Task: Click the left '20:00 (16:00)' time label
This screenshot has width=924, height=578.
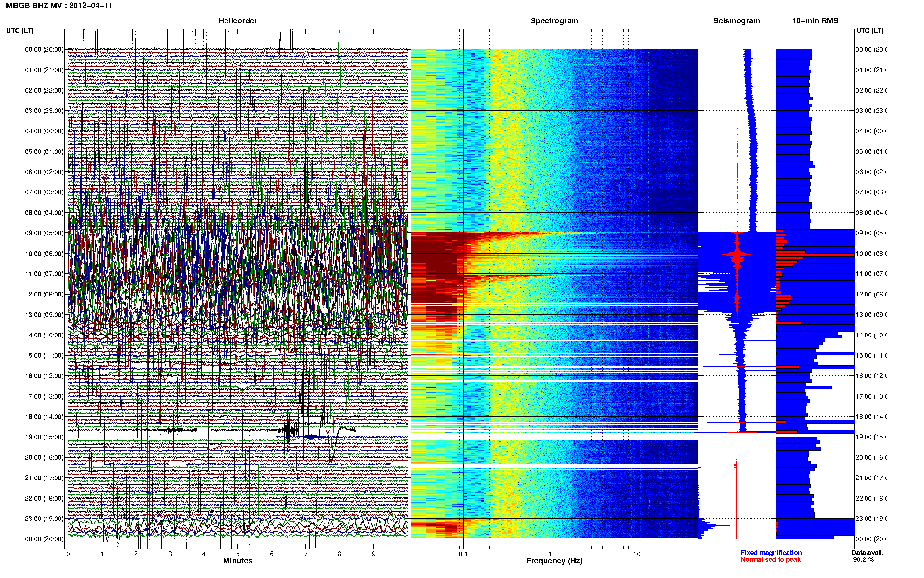Action: click(x=44, y=458)
